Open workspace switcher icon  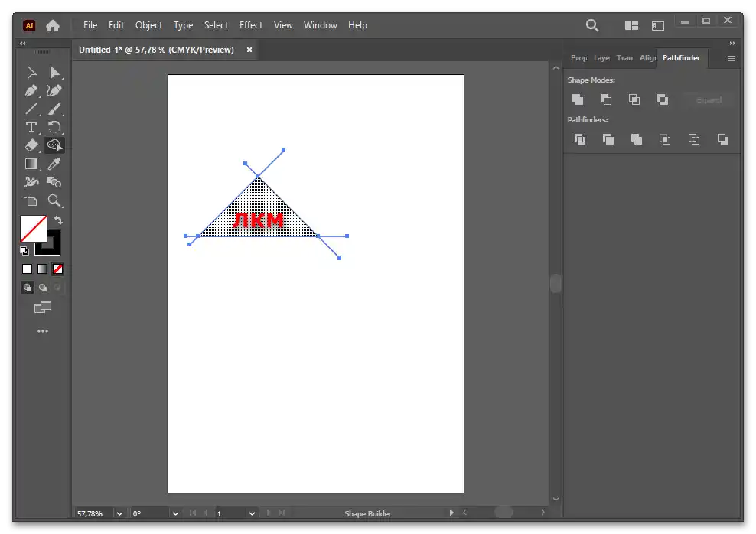click(658, 25)
